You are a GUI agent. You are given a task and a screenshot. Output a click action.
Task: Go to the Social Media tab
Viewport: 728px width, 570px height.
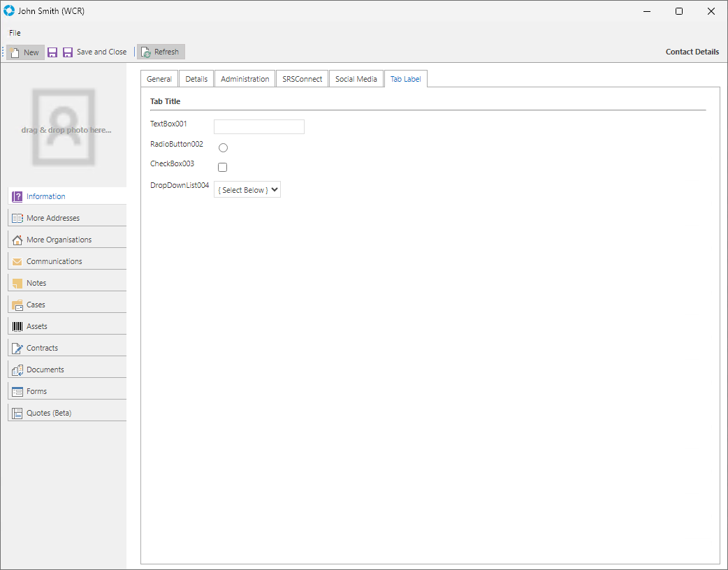click(356, 79)
